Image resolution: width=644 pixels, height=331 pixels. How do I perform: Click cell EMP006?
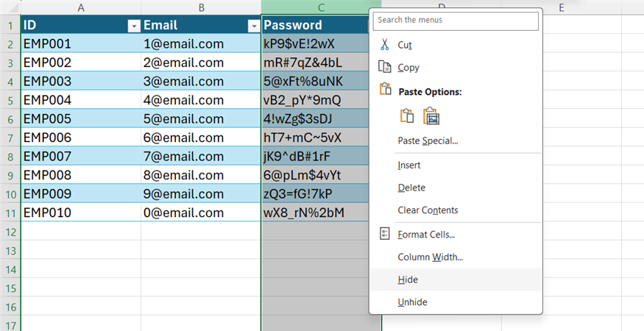81,138
